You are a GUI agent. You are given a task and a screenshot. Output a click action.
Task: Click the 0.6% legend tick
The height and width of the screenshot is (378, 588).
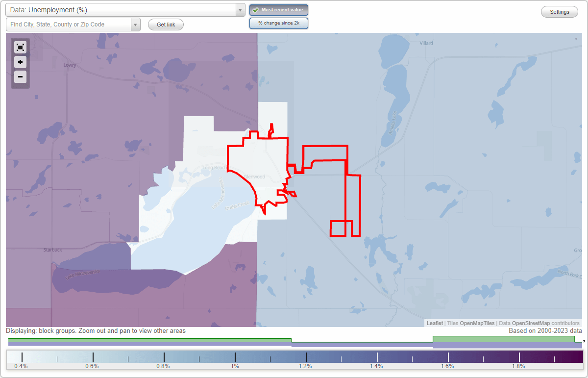[93, 366]
